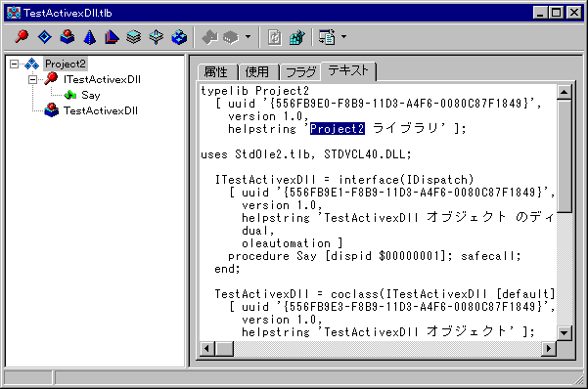Click the horizontal scrollbar right arrow
588x389 pixels.
pos(549,349)
